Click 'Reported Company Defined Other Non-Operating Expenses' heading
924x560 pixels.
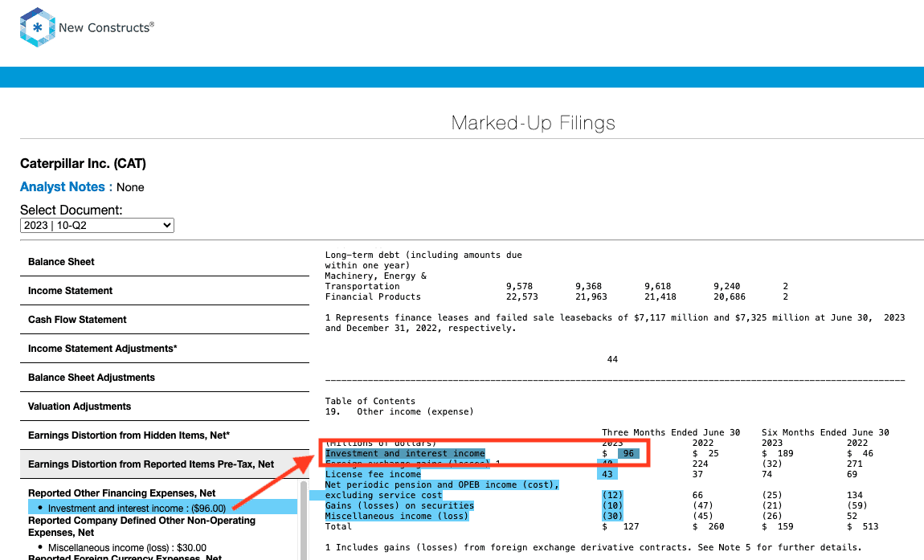[x=142, y=526]
